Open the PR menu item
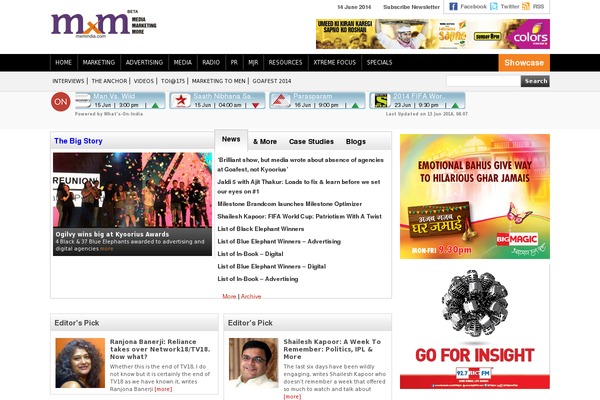The height and width of the screenshot is (400, 600). click(x=234, y=62)
